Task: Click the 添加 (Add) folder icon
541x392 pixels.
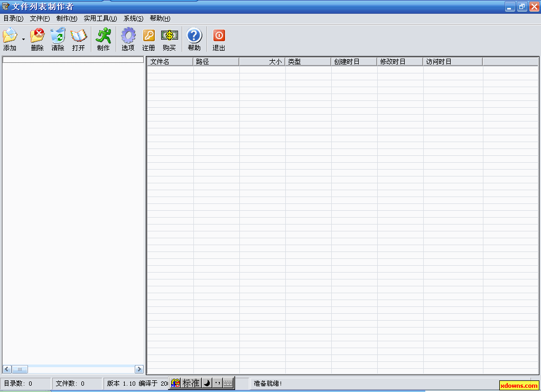Action: click(x=10, y=35)
